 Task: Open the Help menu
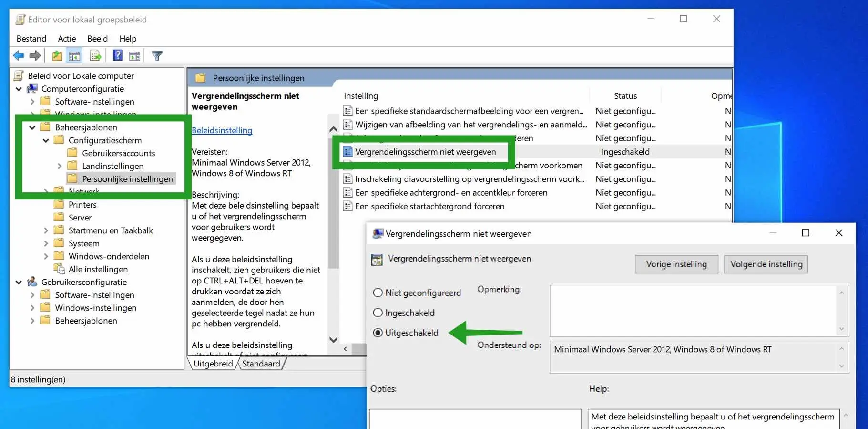point(128,39)
